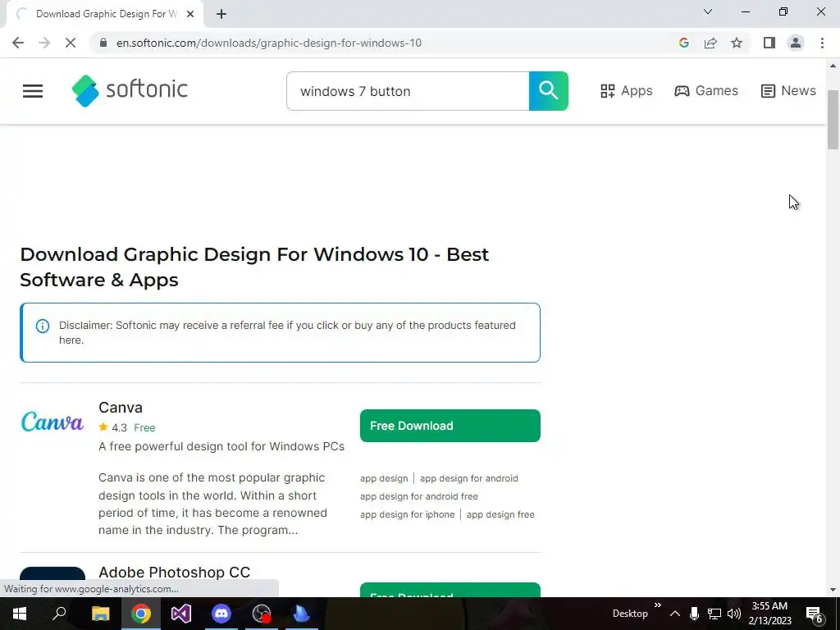This screenshot has width=840, height=630.
Task: Open the Adobe Photoshop CC title
Action: click(174, 572)
